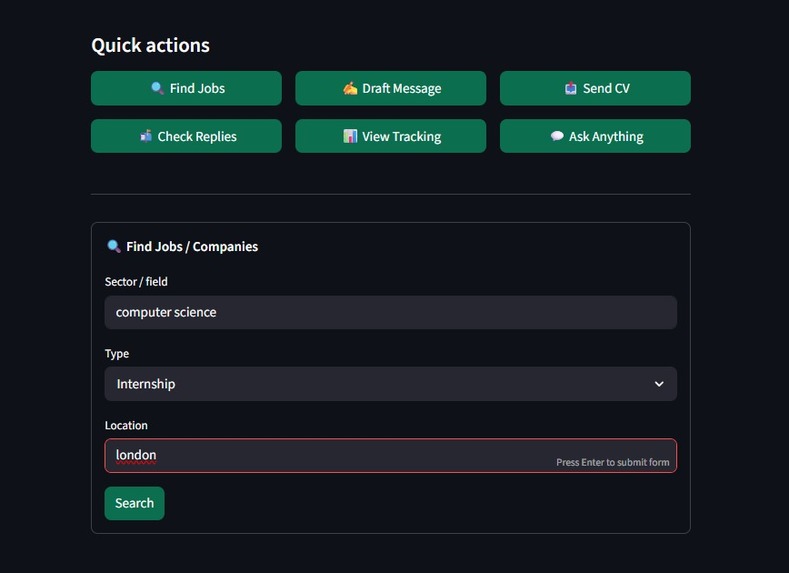Open the Check Replies quick action

pos(186,136)
